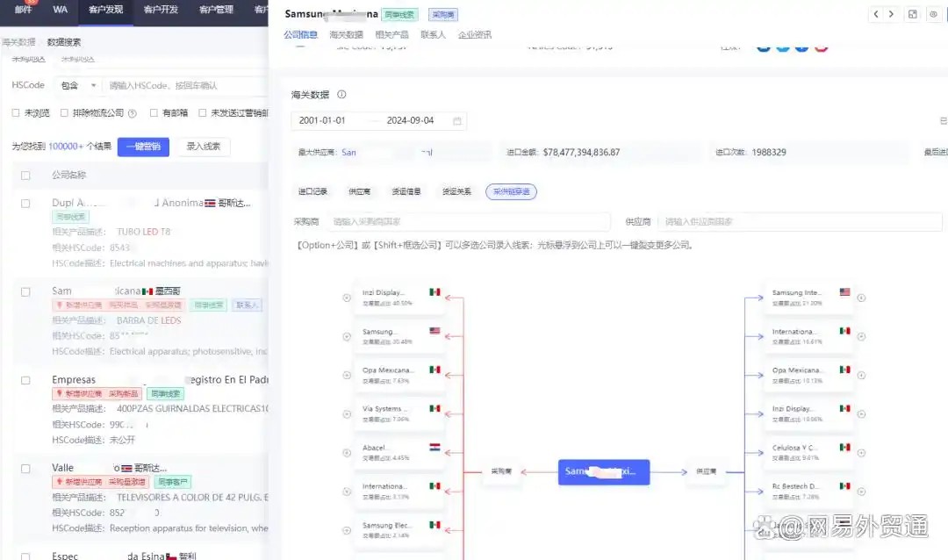Expand buyer node Abacel plus icon
948x560 pixels.
pos(347,453)
